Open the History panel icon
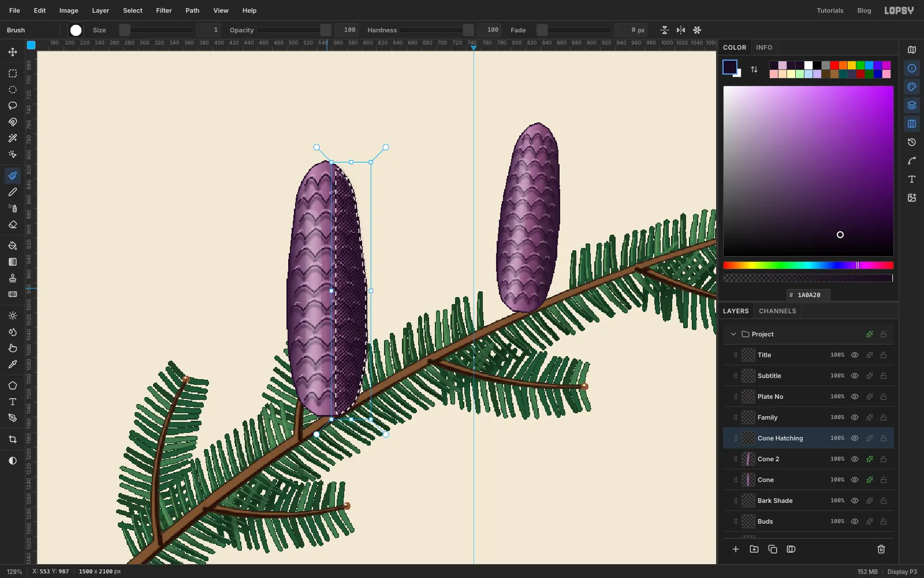Image resolution: width=924 pixels, height=578 pixels. [x=912, y=142]
